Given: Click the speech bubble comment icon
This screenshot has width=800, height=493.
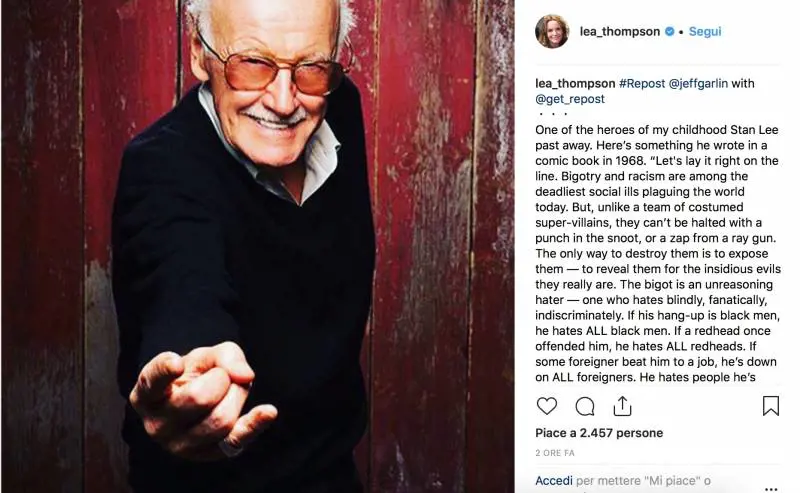Looking at the screenshot, I should coord(585,406).
